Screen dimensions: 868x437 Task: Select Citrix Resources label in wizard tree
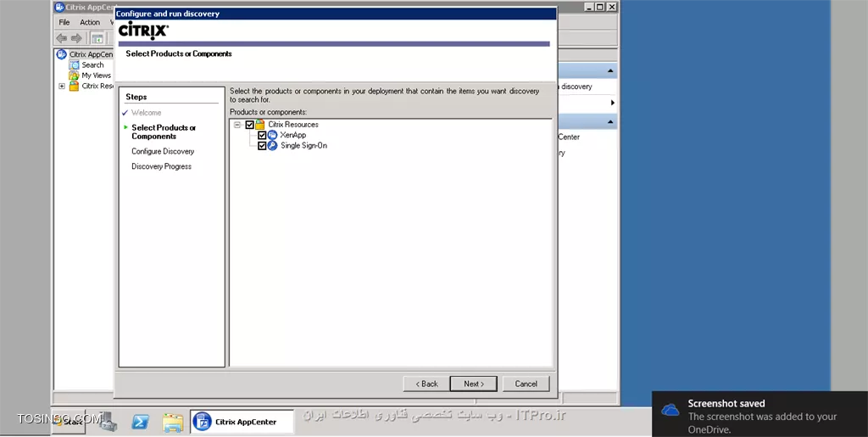pyautogui.click(x=292, y=125)
